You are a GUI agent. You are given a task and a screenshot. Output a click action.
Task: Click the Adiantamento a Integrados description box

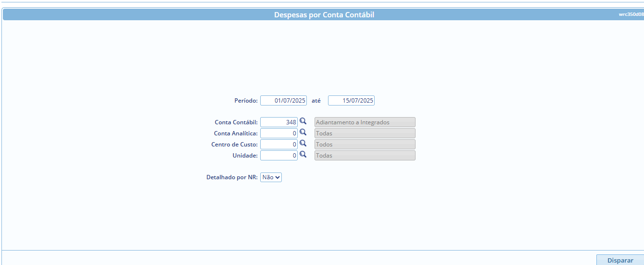[x=365, y=122]
